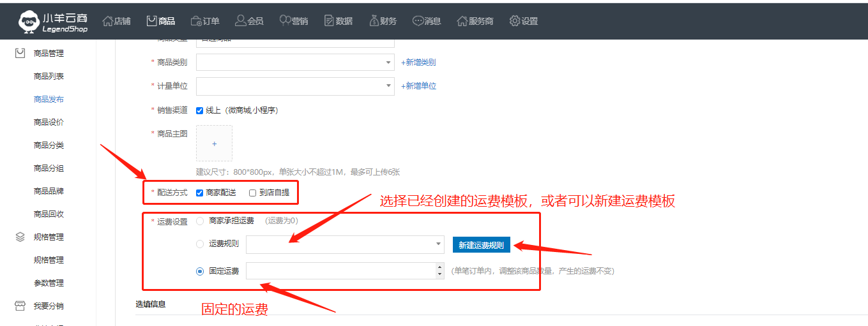Uncheck the 商家配送 delivery checkbox
The image size is (868, 326).
point(200,193)
